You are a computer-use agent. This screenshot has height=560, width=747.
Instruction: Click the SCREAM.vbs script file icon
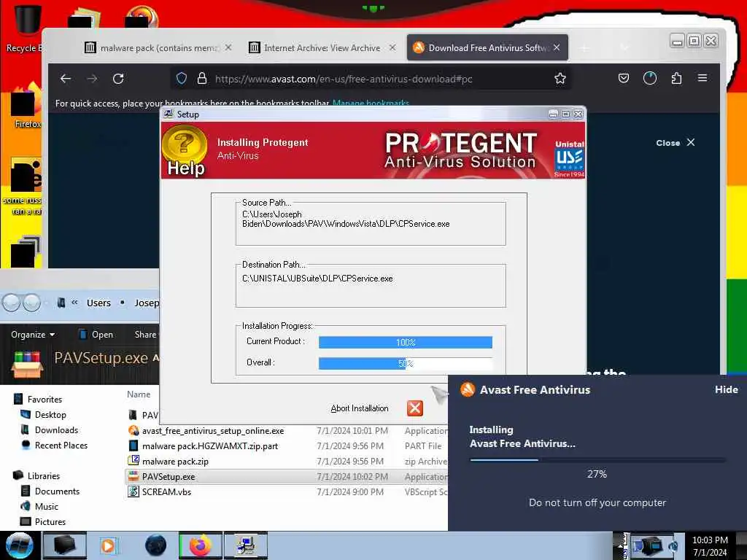pyautogui.click(x=133, y=491)
